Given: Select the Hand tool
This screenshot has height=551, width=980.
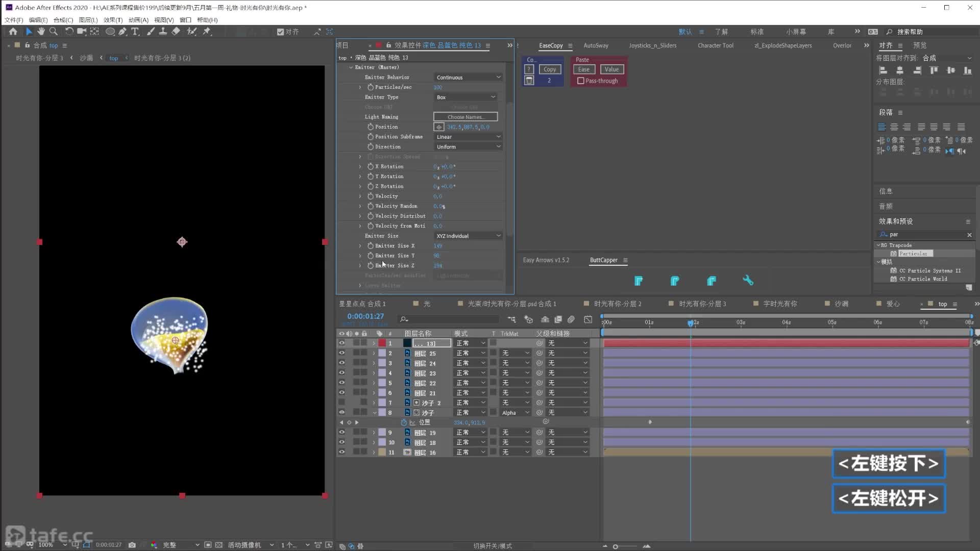Looking at the screenshot, I should pos(41,32).
